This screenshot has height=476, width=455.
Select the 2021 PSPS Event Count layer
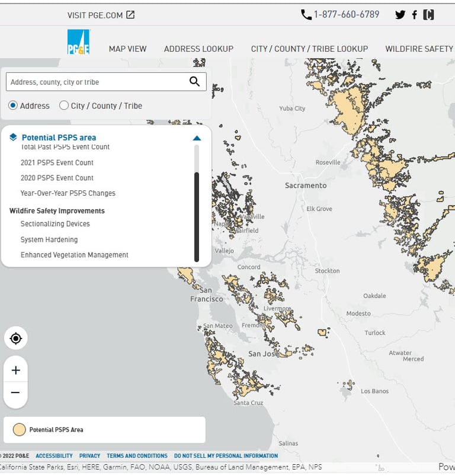click(x=57, y=162)
